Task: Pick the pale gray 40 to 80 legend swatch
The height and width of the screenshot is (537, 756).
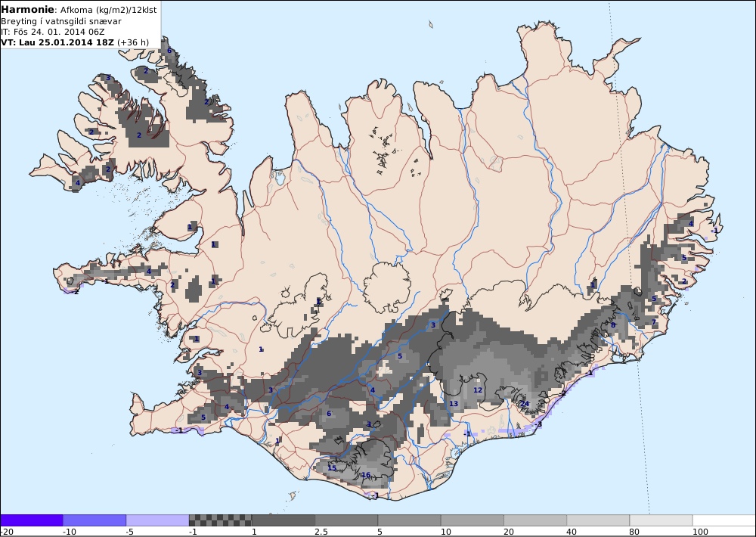Action: point(598,520)
